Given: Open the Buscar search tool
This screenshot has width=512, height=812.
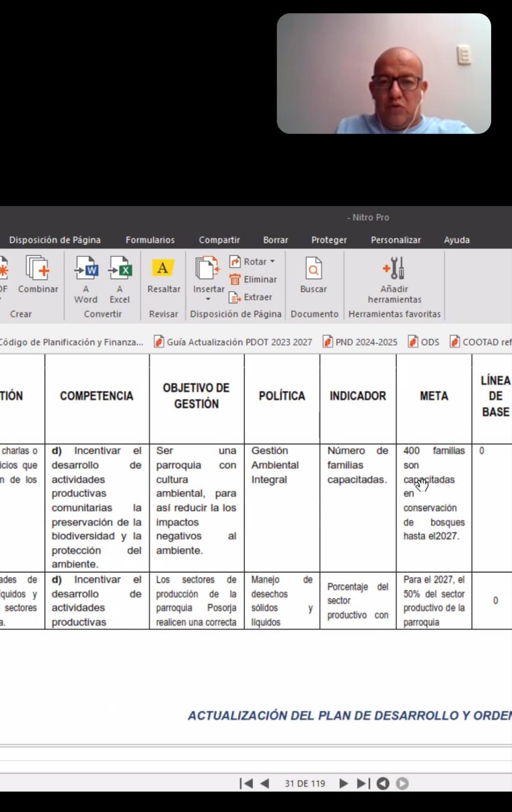Looking at the screenshot, I should click(x=313, y=268).
